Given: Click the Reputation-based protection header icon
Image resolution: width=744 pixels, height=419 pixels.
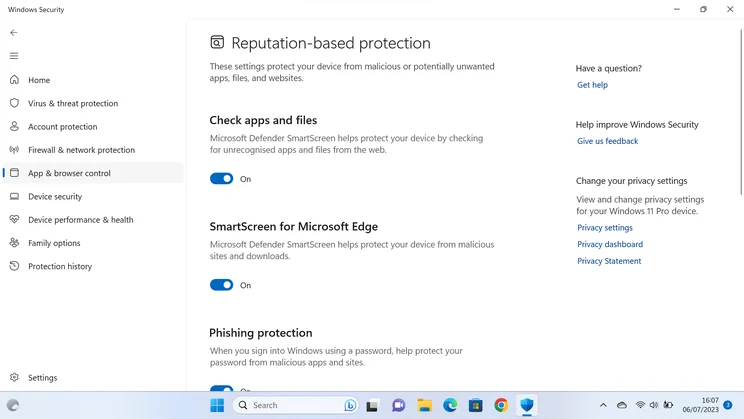Looking at the screenshot, I should [217, 42].
